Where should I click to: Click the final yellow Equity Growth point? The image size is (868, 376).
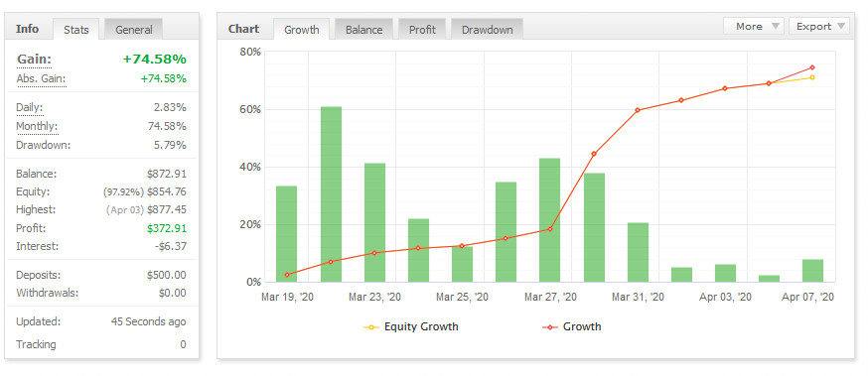tap(812, 77)
